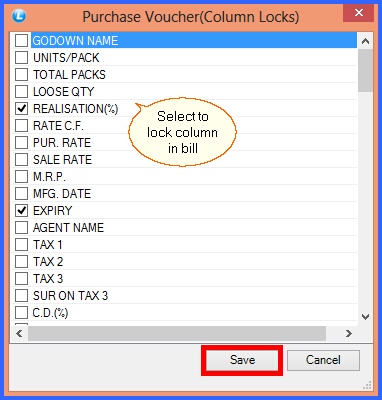Check the SUR ON TAX 3 checkbox
The width and height of the screenshot is (382, 400).
pos(21,296)
